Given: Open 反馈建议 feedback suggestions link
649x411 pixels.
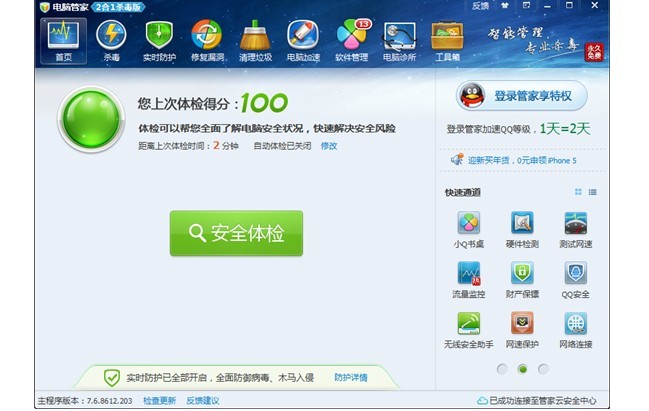Looking at the screenshot, I should (202, 401).
